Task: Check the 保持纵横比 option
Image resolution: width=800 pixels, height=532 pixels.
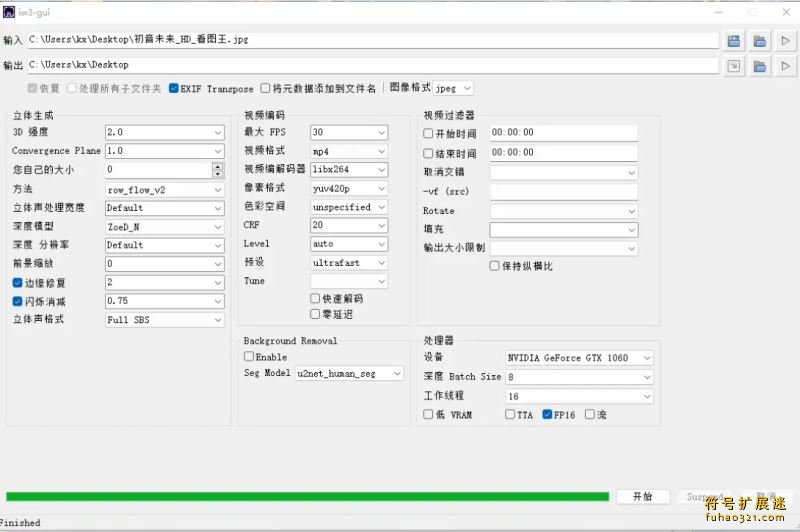Action: tap(494, 266)
